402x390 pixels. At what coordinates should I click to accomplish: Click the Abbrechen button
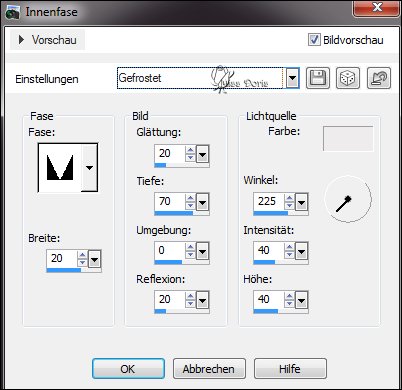click(x=209, y=369)
